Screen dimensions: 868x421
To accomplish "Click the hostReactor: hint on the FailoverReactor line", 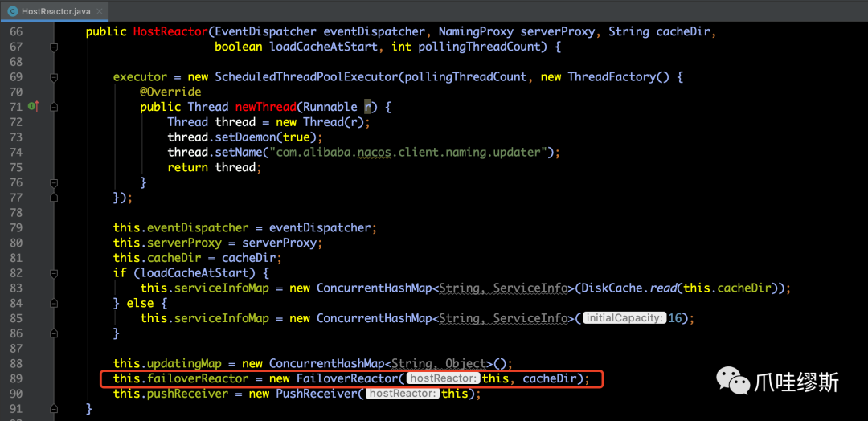I will click(444, 379).
